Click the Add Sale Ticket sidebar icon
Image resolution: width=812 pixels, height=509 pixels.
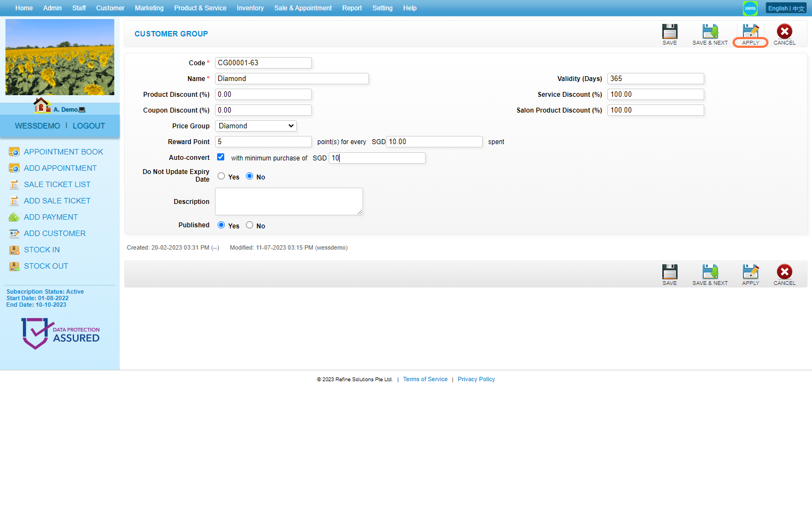14,201
